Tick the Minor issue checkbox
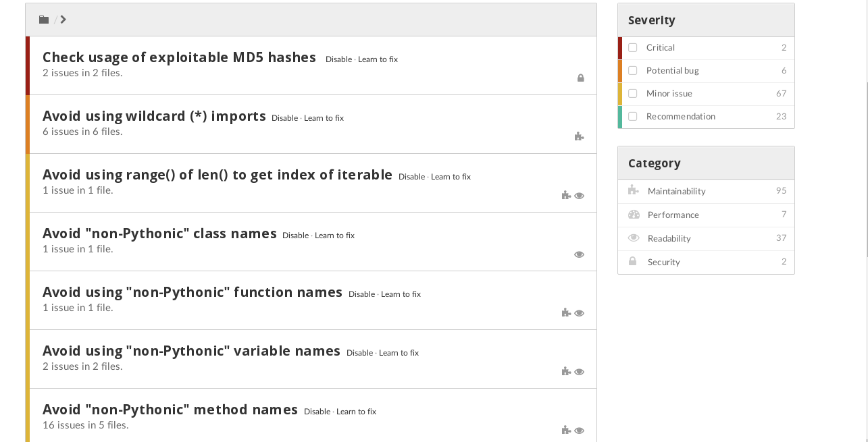Image resolution: width=868 pixels, height=442 pixels. coord(633,94)
